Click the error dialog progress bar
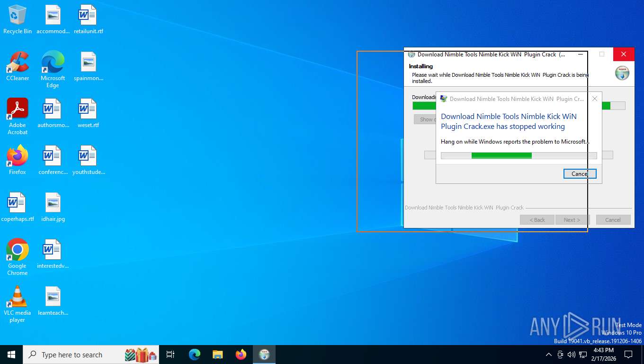This screenshot has width=644, height=364. coord(519,155)
